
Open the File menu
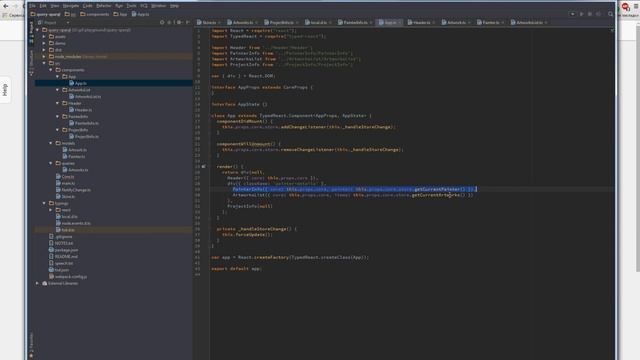32,6
